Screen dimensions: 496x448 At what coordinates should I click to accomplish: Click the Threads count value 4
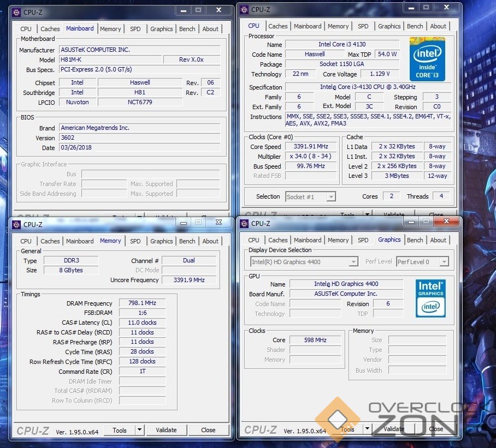click(441, 196)
